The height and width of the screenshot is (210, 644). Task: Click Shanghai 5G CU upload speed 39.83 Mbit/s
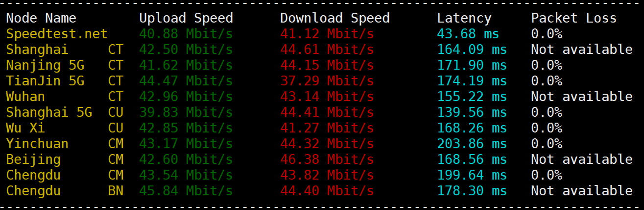click(x=186, y=112)
